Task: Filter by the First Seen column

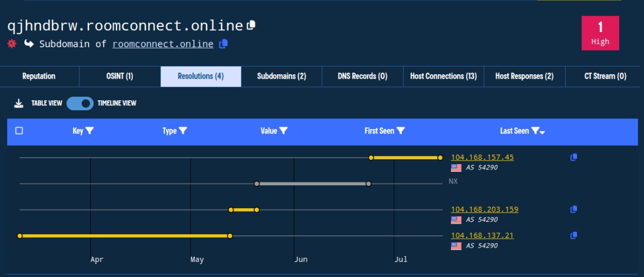Action: pos(400,131)
